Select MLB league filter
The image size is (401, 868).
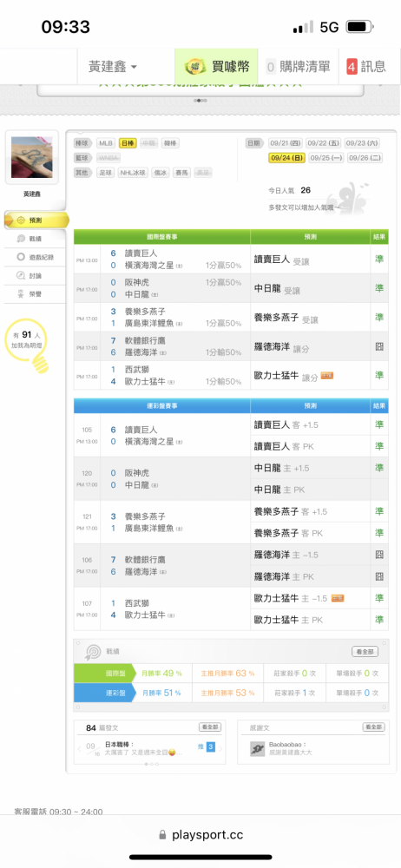click(106, 143)
